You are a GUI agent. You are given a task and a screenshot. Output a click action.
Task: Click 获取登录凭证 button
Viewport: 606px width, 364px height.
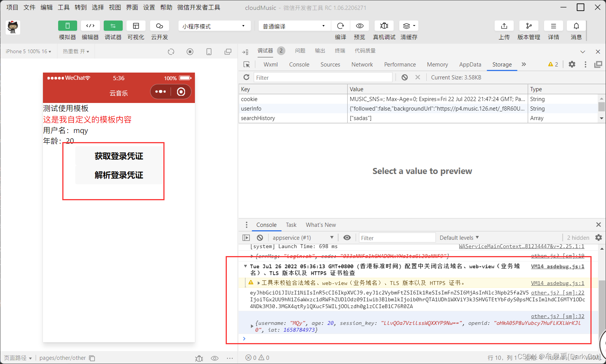click(x=119, y=156)
